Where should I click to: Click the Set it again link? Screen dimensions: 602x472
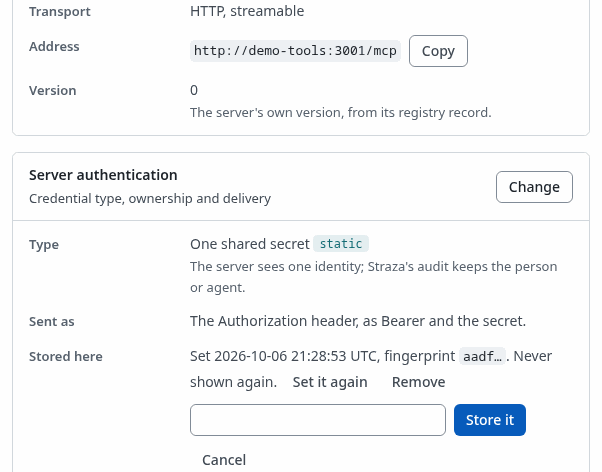click(330, 382)
